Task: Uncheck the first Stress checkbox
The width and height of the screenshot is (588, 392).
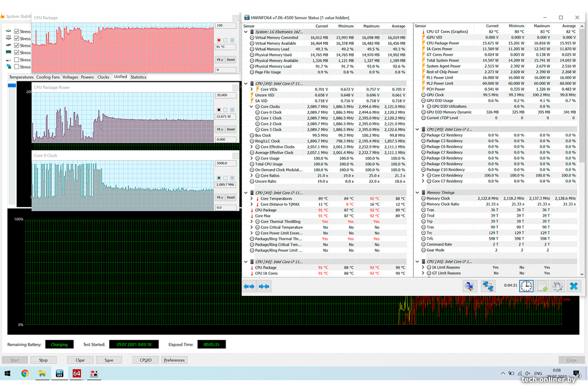Action: pos(17,32)
